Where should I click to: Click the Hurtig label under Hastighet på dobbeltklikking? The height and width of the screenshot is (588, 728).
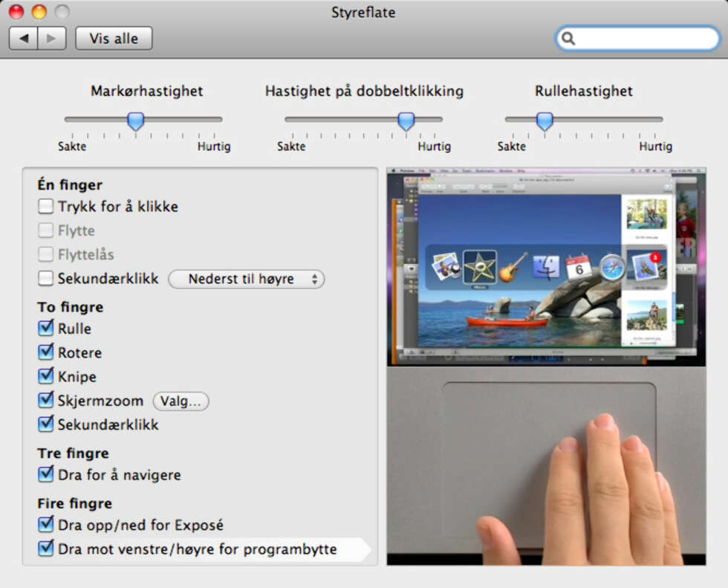point(435,146)
